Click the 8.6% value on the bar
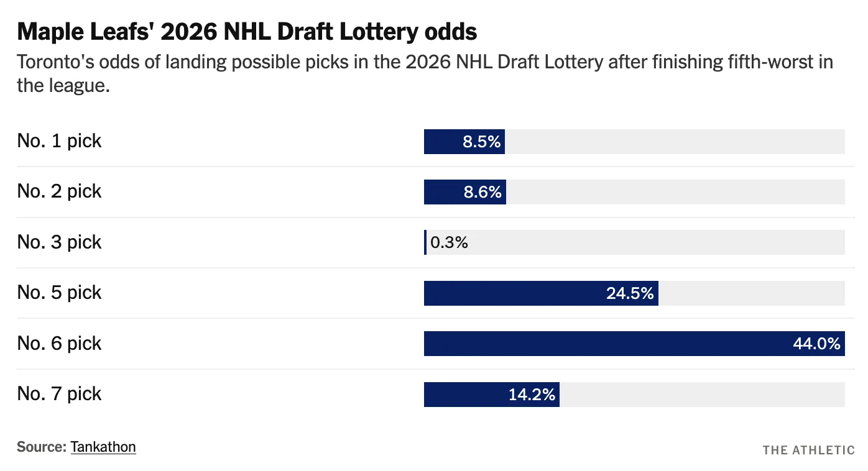 click(482, 192)
